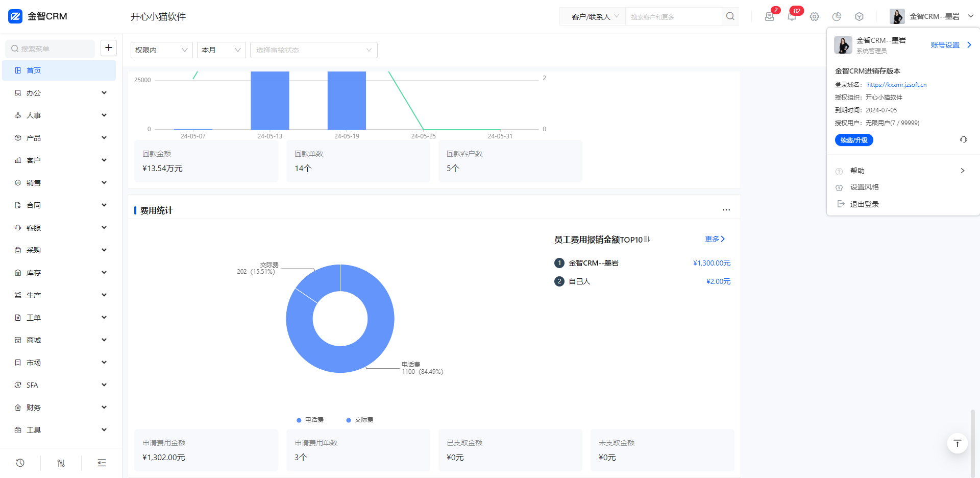The image size is (980, 478).
Task: Click the back-to-top round button
Action: point(957,443)
